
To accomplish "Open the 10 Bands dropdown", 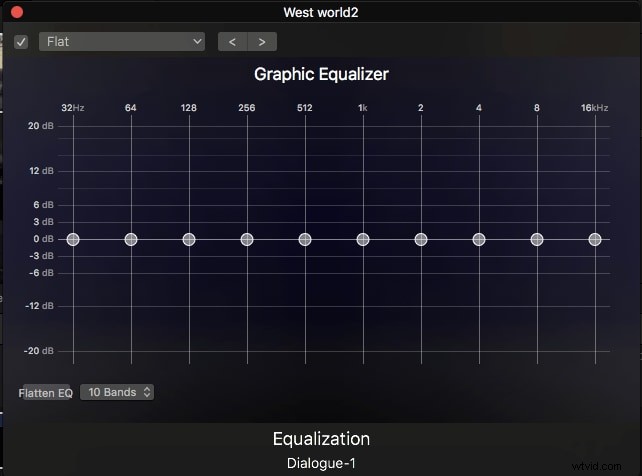I will point(117,392).
